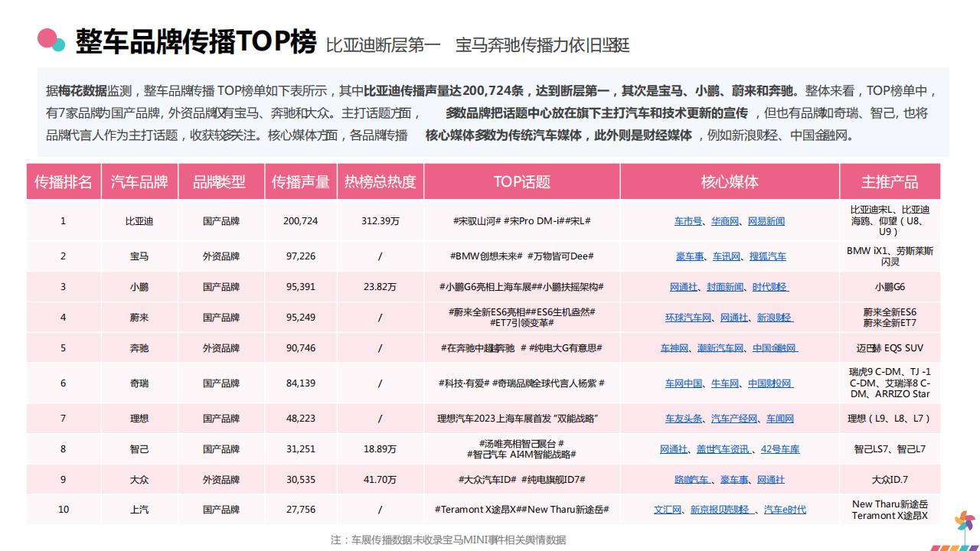
Task: Open the 文汇网 media link
Action: (668, 510)
